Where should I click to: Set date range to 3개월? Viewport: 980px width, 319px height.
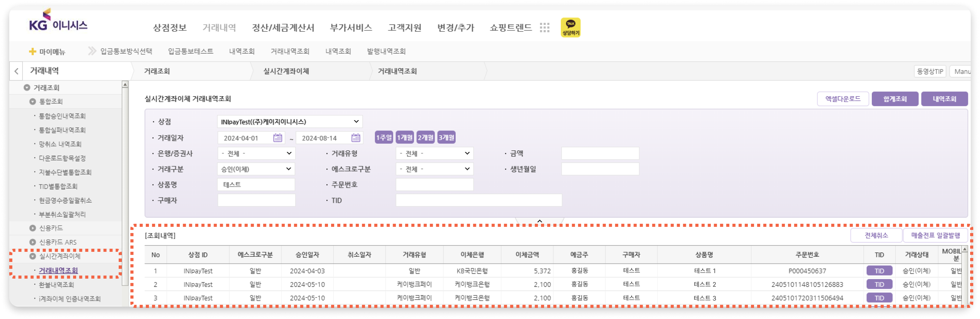point(446,138)
